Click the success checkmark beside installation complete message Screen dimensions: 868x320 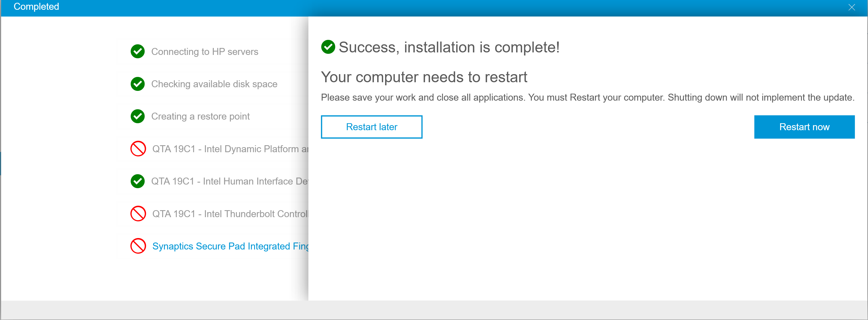328,47
